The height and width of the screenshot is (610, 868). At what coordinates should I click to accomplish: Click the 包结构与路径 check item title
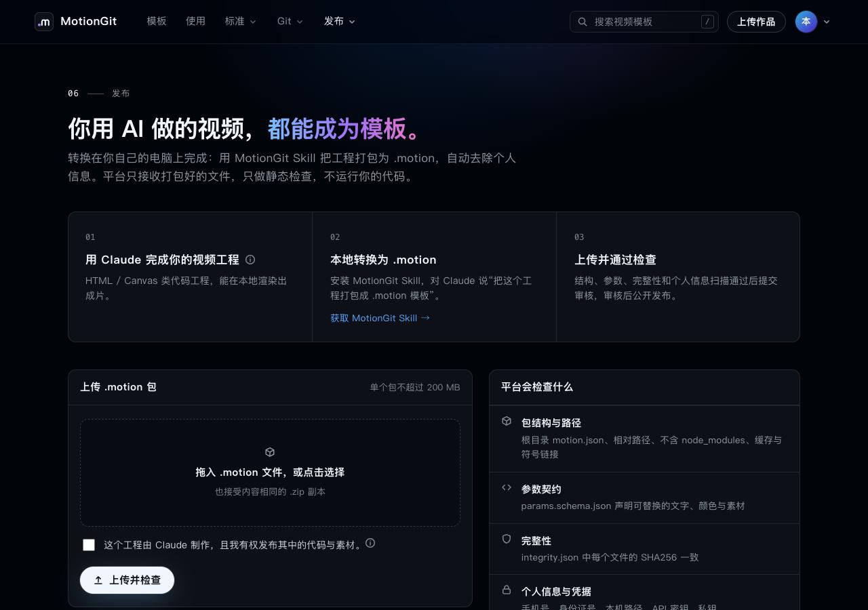[x=551, y=423]
